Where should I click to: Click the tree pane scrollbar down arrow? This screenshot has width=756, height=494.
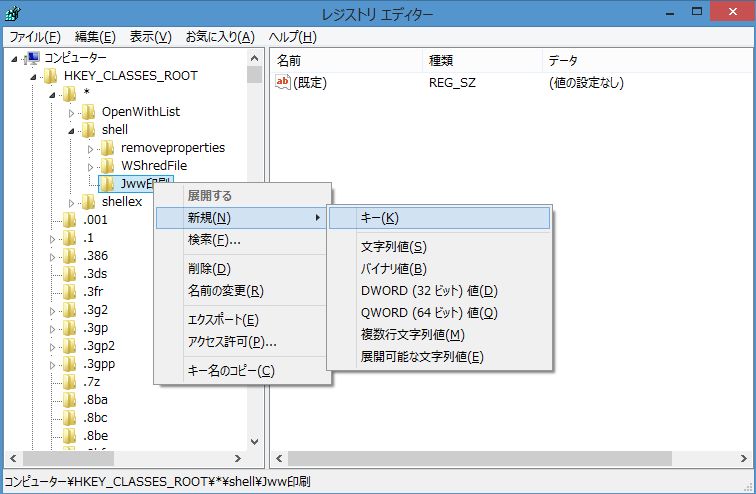point(255,443)
